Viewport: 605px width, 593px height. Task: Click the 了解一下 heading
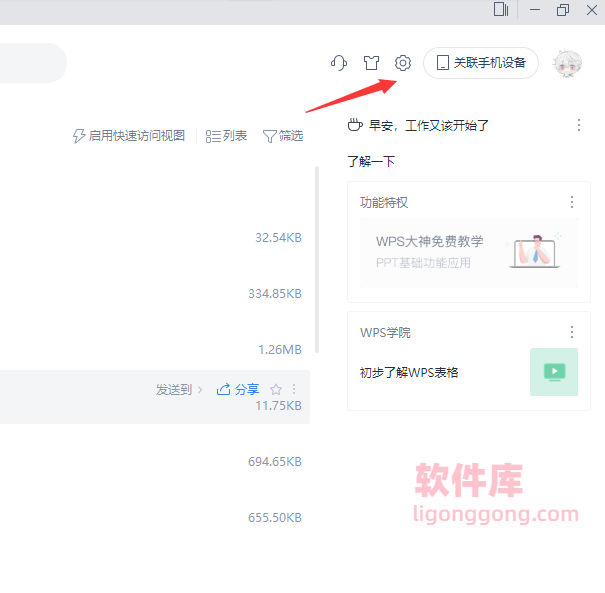(371, 161)
